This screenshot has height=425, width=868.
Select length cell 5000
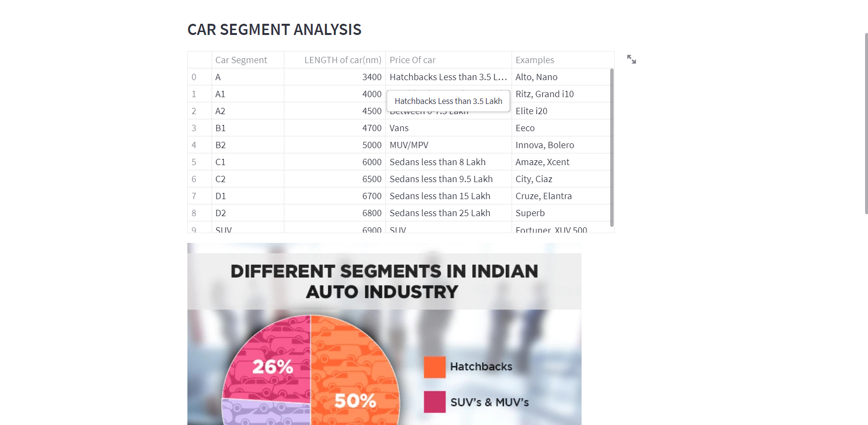pyautogui.click(x=335, y=145)
